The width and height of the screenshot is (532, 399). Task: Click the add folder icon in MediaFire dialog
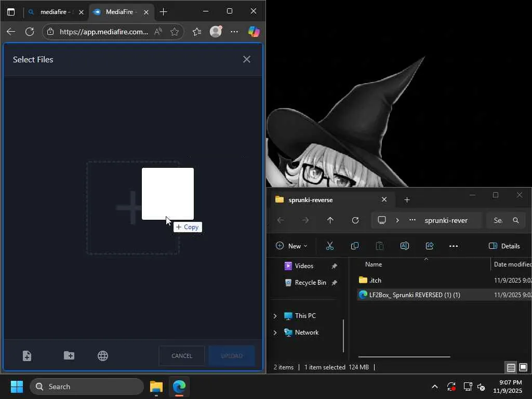69,355
